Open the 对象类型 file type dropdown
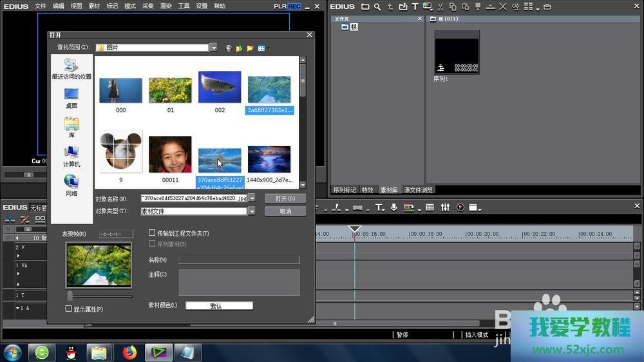644x362 pixels. point(252,211)
